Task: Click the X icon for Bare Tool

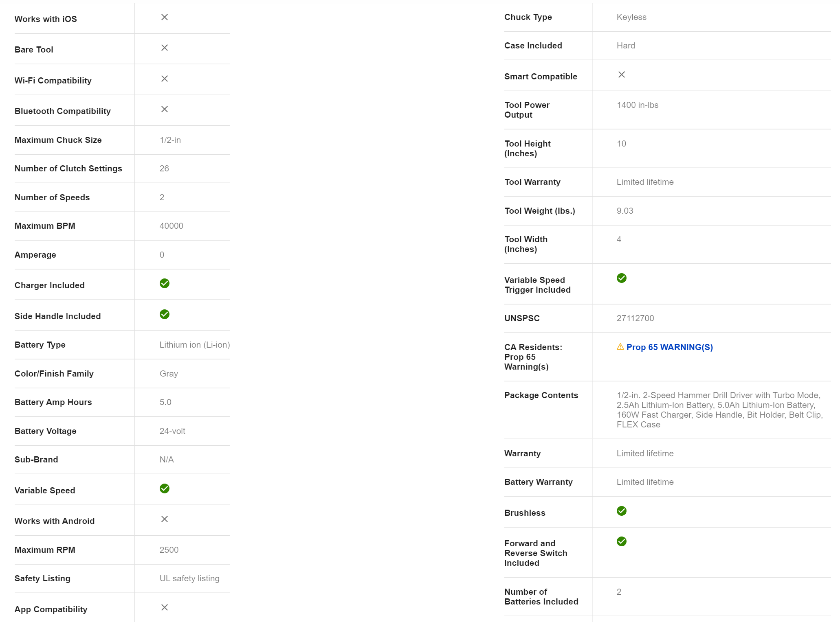Action: (165, 48)
